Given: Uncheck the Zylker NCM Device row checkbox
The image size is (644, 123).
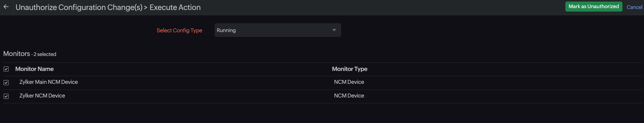Looking at the screenshot, I should point(6,96).
